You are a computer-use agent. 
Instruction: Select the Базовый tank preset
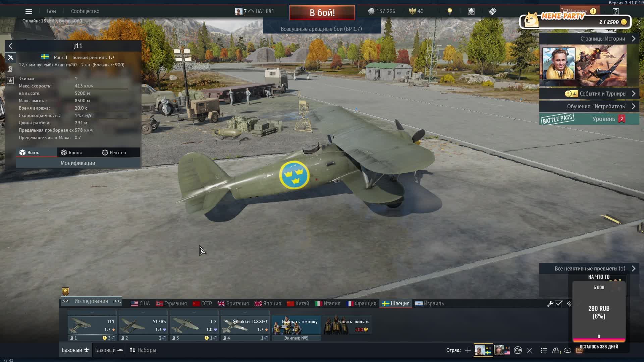pyautogui.click(x=109, y=350)
